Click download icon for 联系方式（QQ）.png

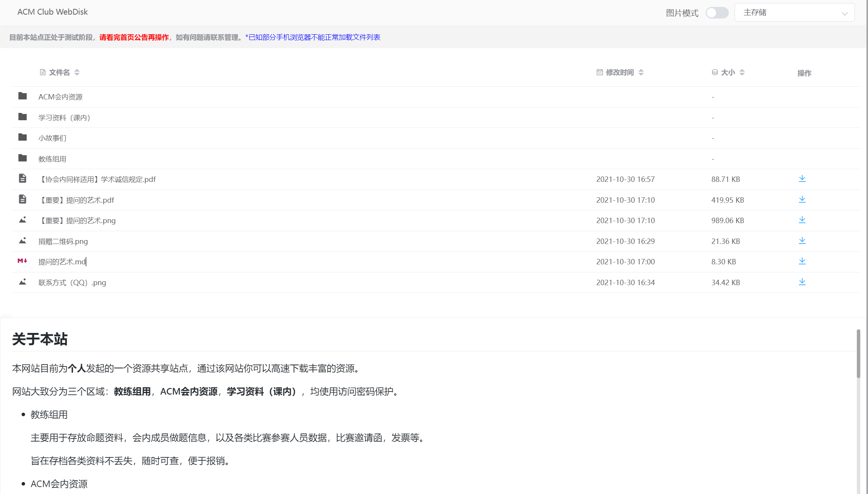(802, 282)
